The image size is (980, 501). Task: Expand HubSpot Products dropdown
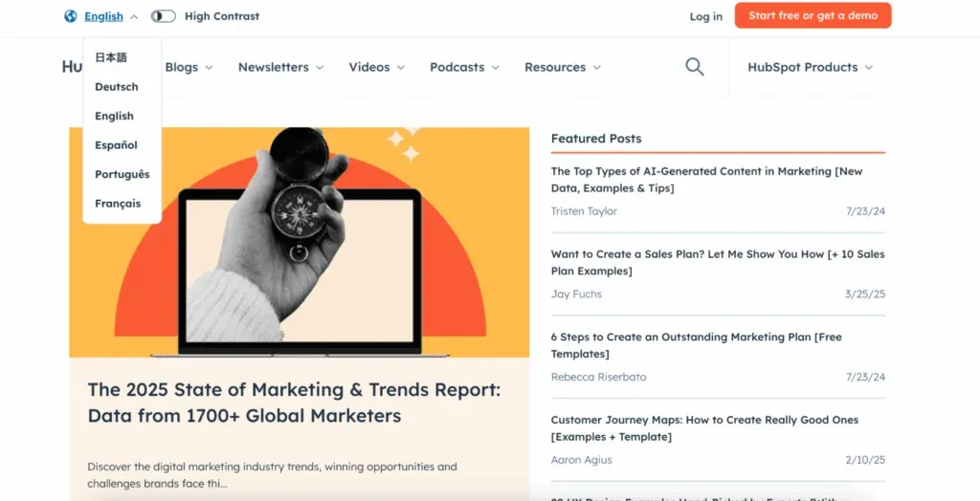point(810,67)
